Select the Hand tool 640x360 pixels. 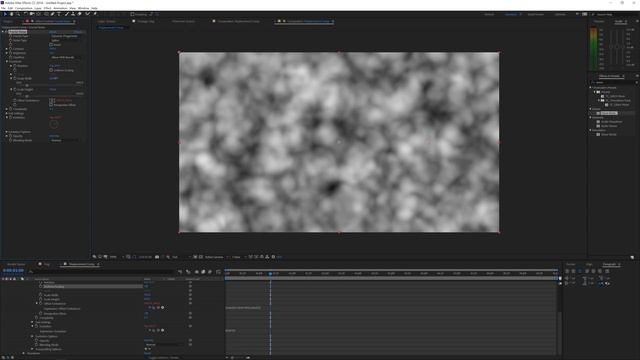point(11,14)
